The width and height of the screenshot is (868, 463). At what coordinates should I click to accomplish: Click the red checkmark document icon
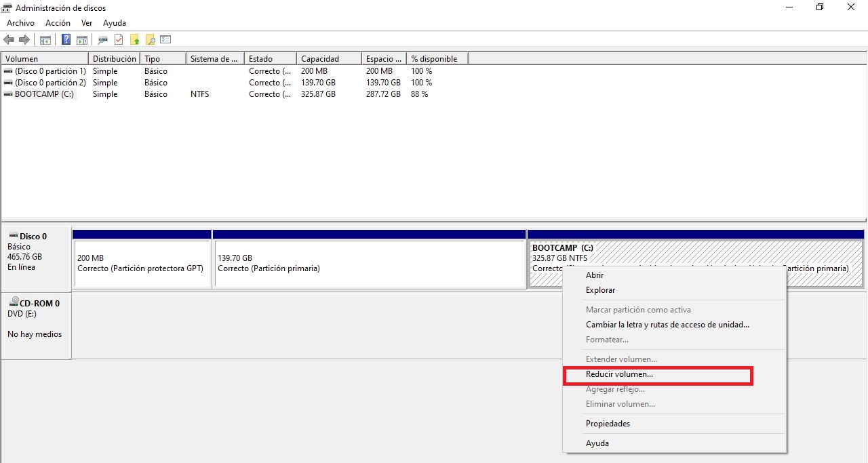119,40
